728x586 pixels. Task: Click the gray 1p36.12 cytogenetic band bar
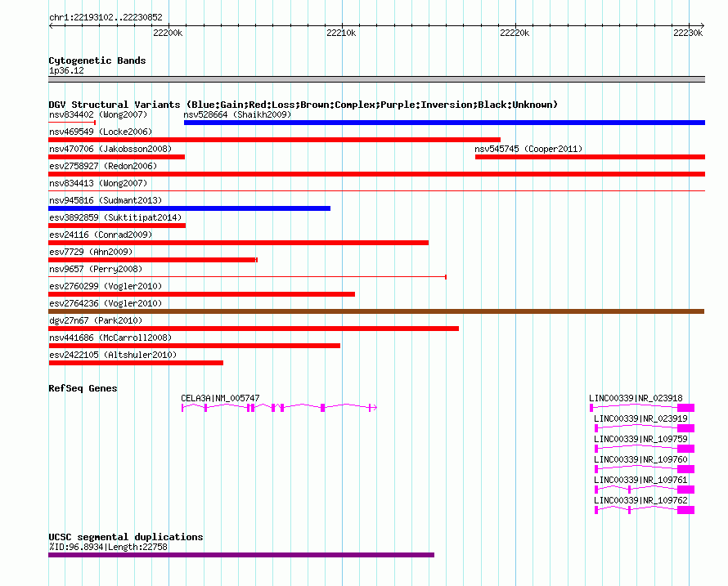tap(376, 79)
